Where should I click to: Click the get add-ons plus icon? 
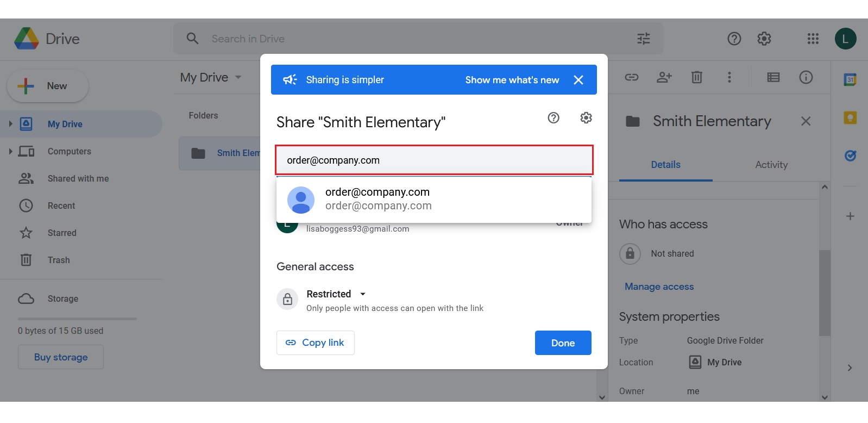tap(850, 216)
